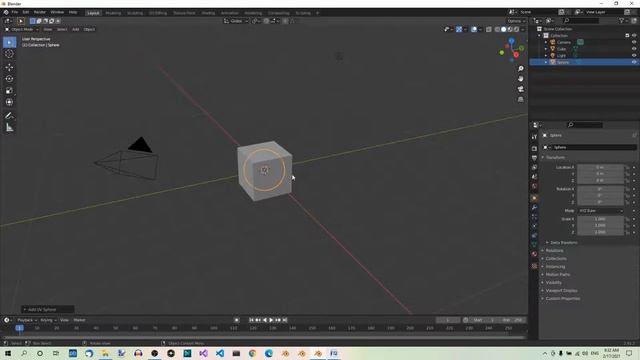
Task: Open the Global transform orientation dropdown
Action: click(236, 21)
